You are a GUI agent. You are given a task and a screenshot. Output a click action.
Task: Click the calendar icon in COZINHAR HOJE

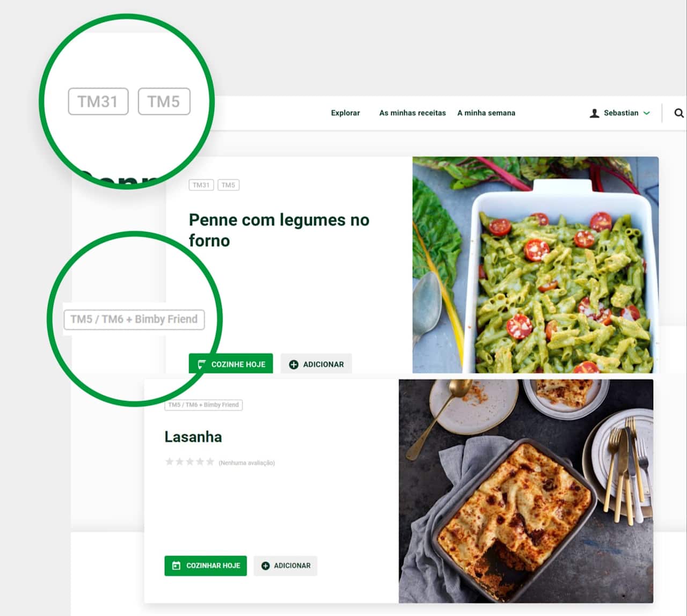pyautogui.click(x=176, y=566)
